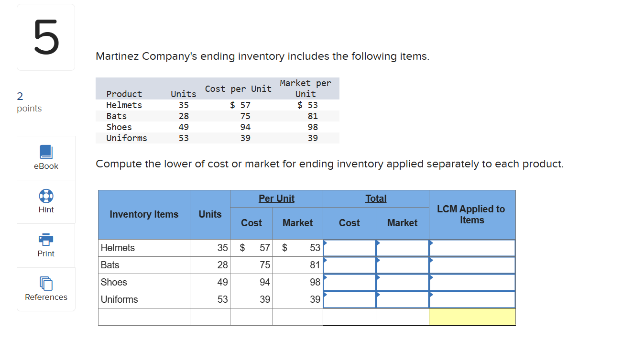Image resolution: width=644 pixels, height=363 pixels.
Task: Select Bats LCM Applied to Items cell
Action: point(472,265)
